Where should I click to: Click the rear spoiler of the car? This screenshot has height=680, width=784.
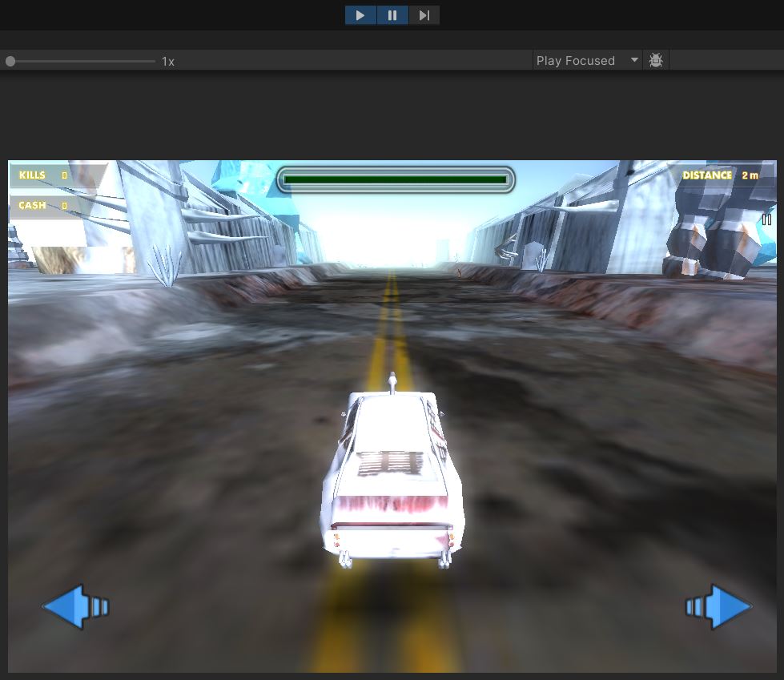coord(392,529)
